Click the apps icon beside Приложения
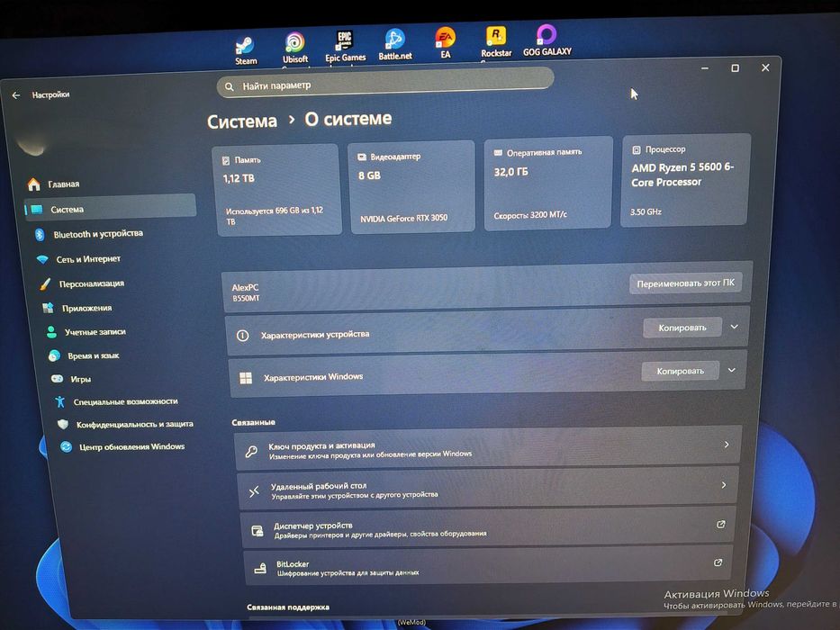The width and height of the screenshot is (840, 630). click(x=49, y=308)
